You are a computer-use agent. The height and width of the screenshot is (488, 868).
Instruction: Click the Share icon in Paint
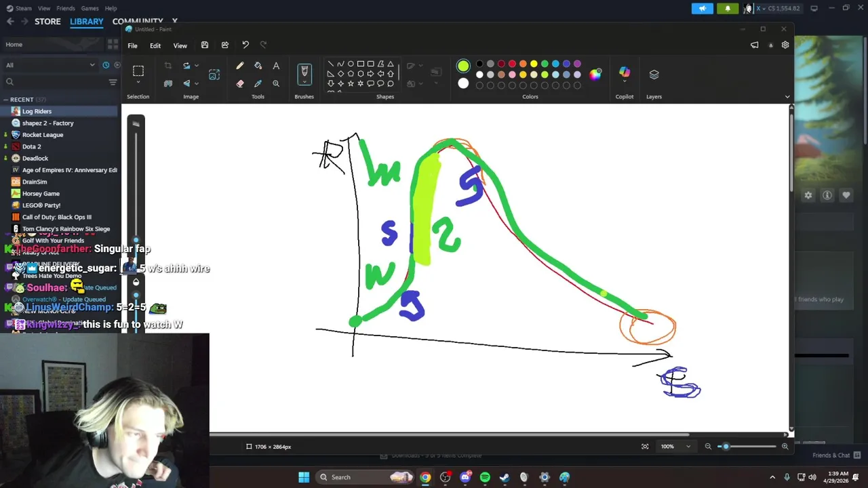point(225,45)
